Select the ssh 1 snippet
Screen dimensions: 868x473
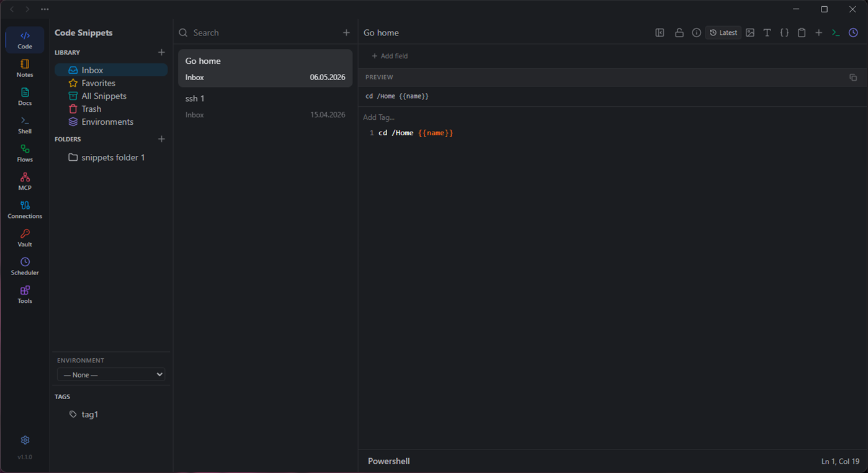click(265, 106)
